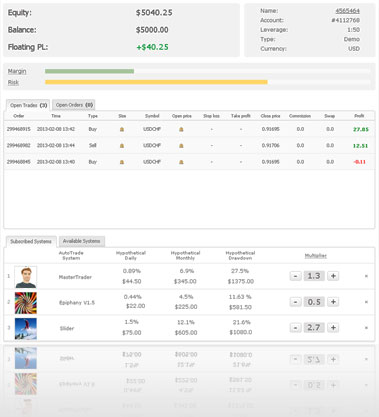Click the Multiplier column header link
Image resolution: width=379 pixels, height=417 pixels.
click(x=315, y=256)
